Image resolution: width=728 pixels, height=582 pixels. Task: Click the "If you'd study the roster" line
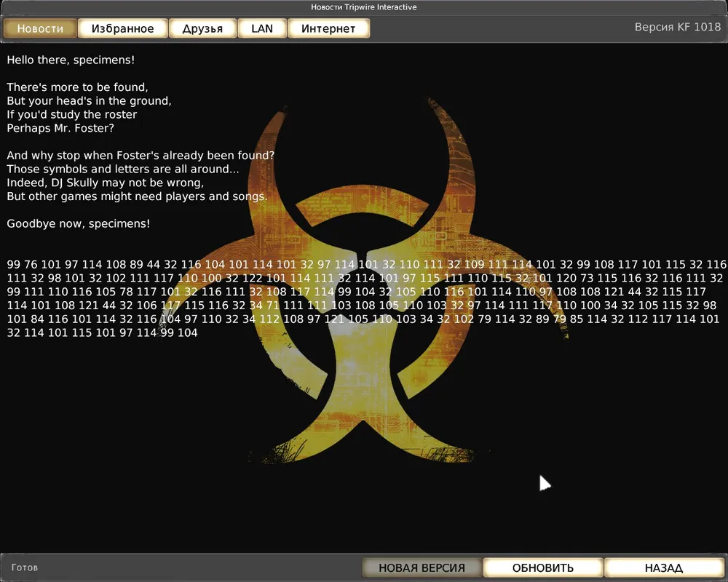pos(72,114)
